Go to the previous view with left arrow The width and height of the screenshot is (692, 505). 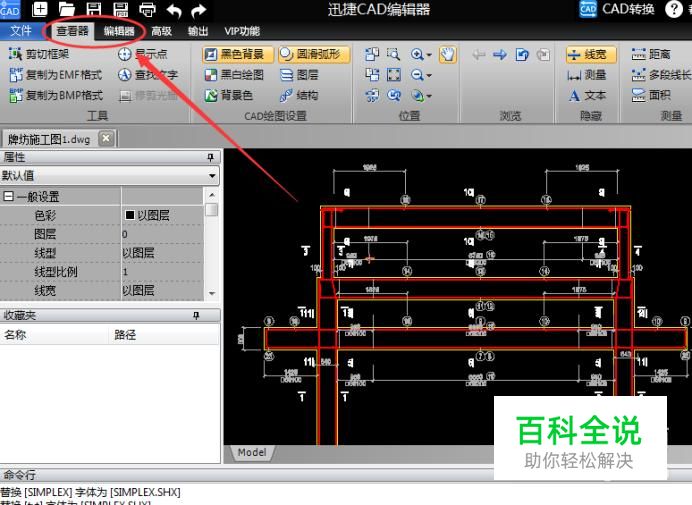click(478, 54)
